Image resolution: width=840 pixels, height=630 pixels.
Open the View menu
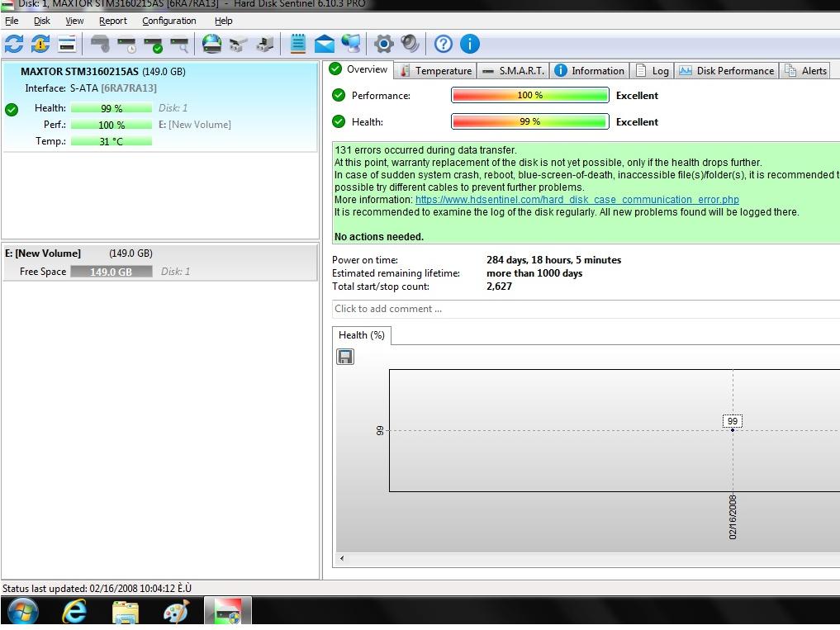(x=74, y=21)
